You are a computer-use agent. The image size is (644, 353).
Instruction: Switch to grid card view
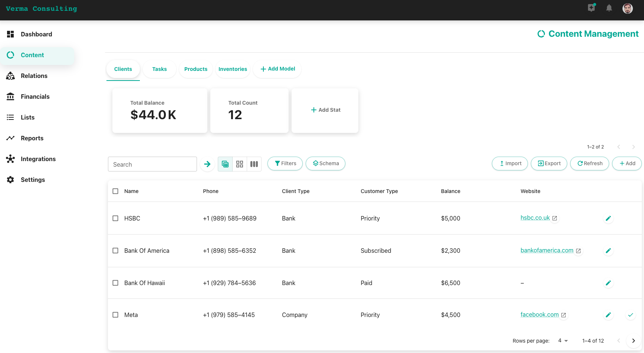click(x=239, y=164)
